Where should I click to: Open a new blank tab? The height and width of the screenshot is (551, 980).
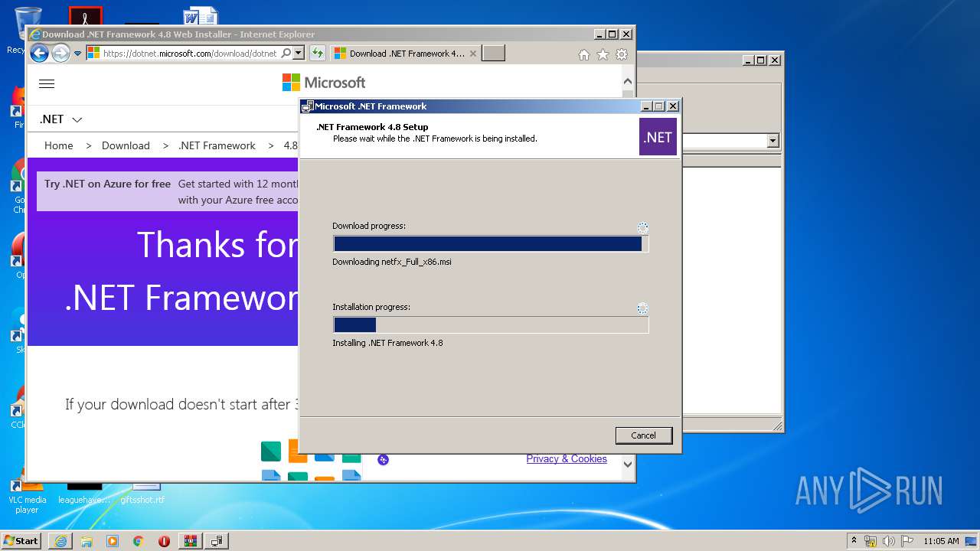(494, 54)
